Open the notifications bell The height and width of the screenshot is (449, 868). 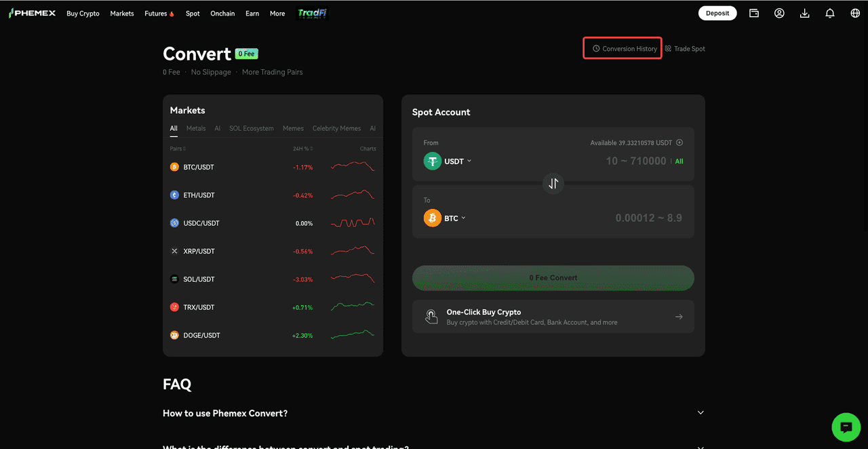pos(830,13)
